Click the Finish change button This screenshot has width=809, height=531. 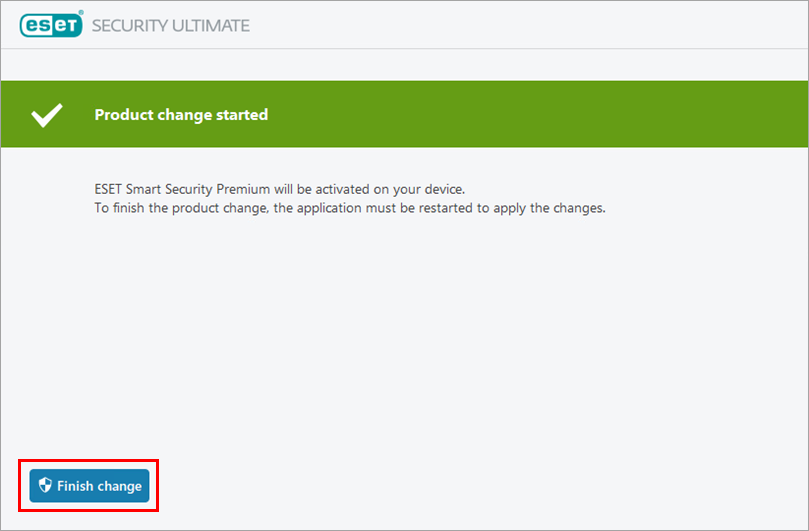[89, 487]
